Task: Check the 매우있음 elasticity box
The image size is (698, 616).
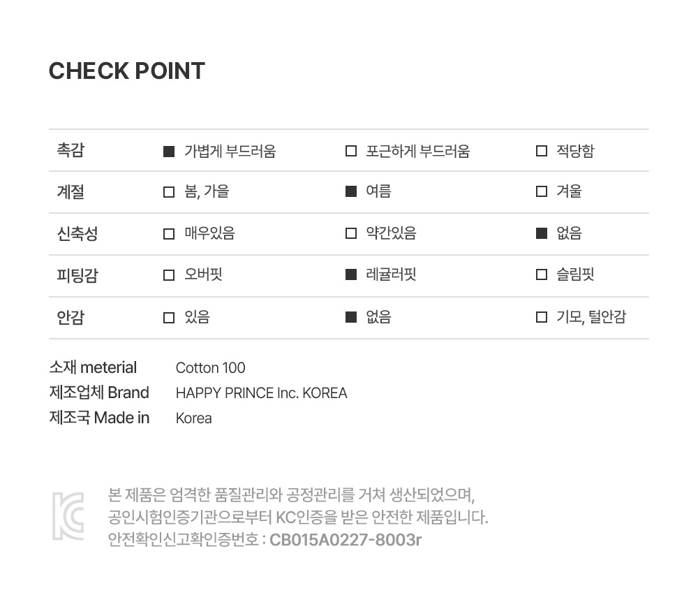Action: [x=169, y=234]
